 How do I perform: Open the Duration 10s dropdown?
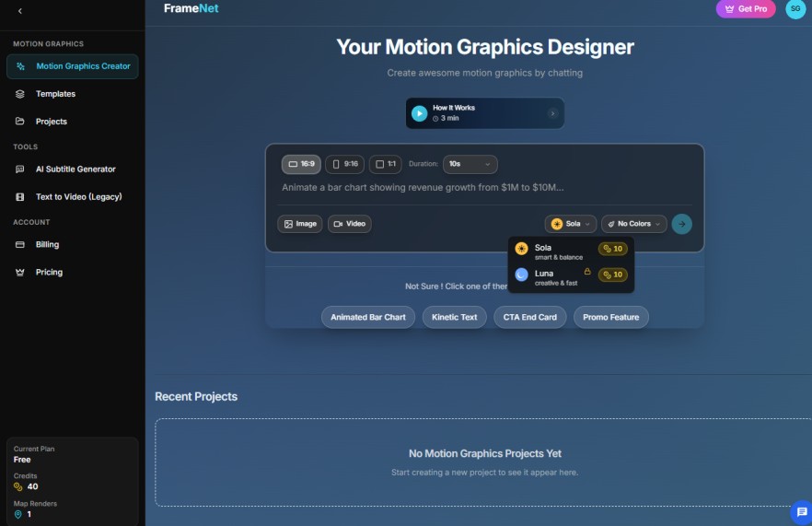coord(470,164)
